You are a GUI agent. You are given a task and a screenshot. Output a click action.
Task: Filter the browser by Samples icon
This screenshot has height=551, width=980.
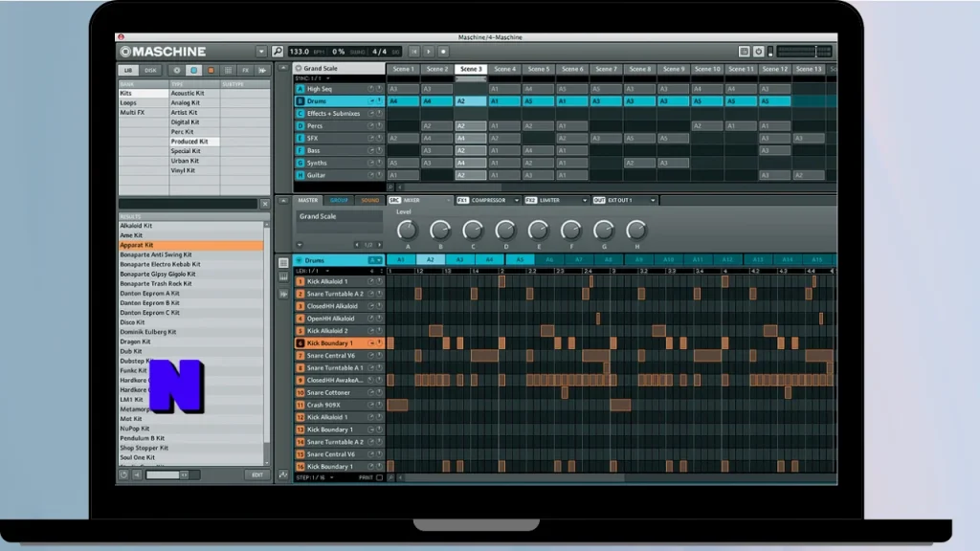point(262,71)
